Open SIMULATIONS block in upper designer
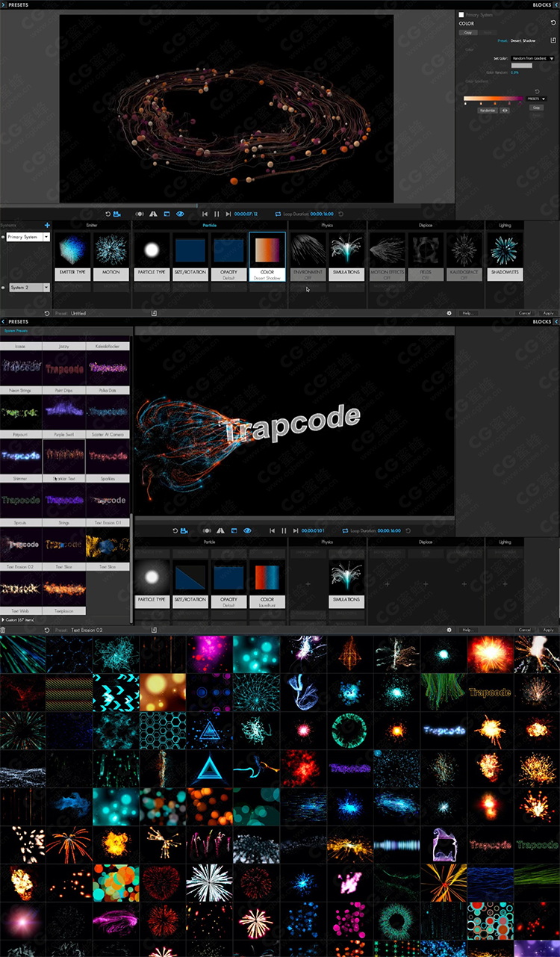The height and width of the screenshot is (957, 560). coord(346,255)
